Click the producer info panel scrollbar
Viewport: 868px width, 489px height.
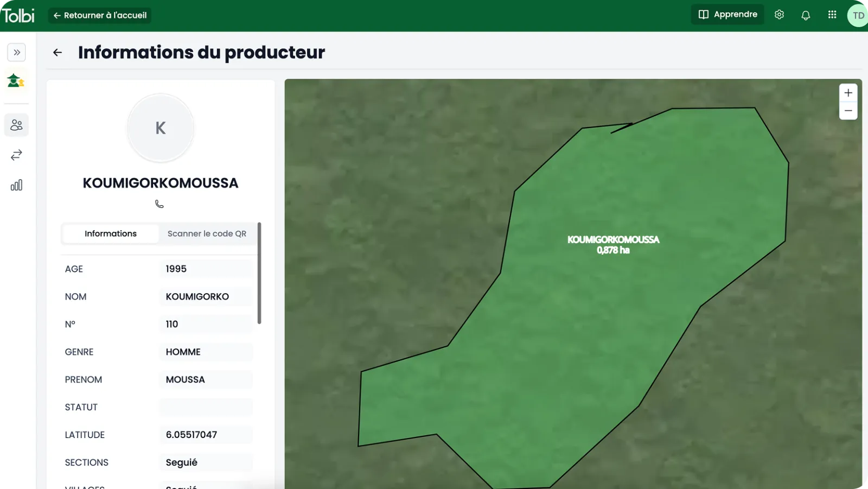click(259, 273)
